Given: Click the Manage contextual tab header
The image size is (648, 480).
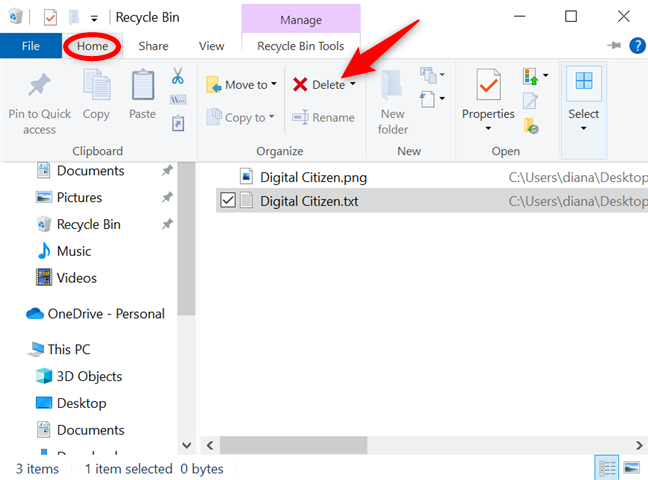Looking at the screenshot, I should tap(300, 19).
